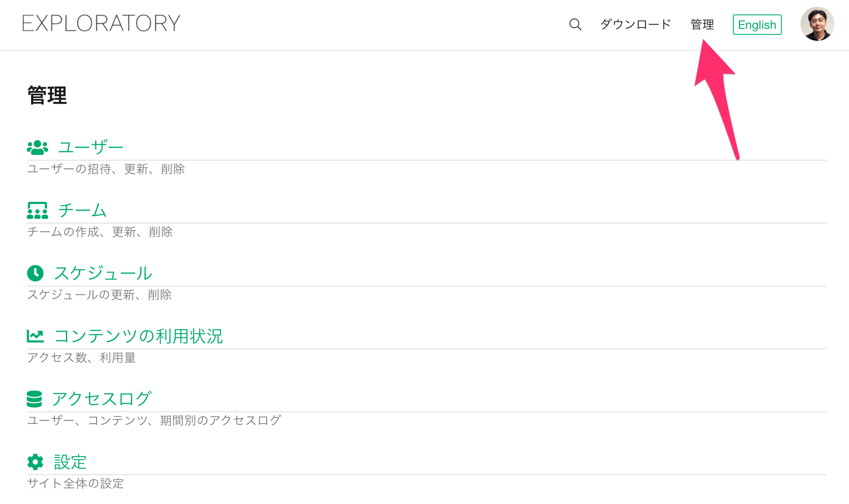849x504 pixels.
Task: Click the search magnifier icon
Action: tap(575, 24)
